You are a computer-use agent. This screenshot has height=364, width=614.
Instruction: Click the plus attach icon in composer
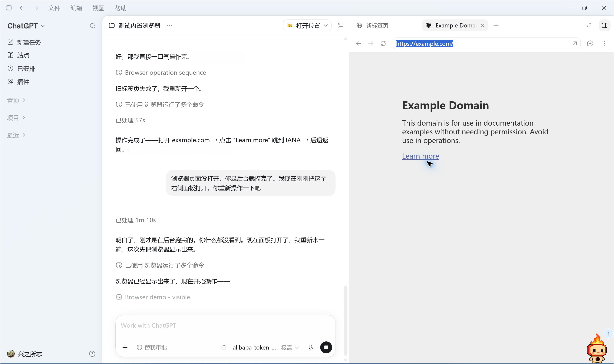point(125,347)
